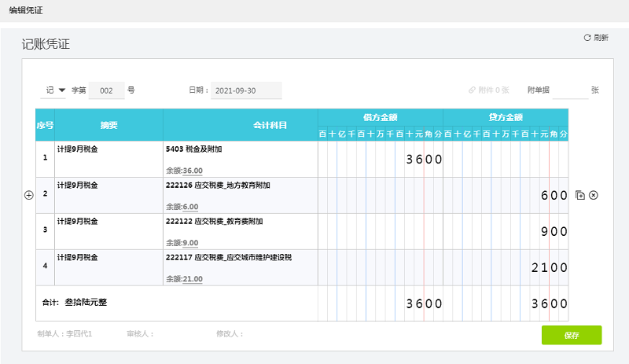The height and width of the screenshot is (364, 629).
Task: Click the voucher number field showing 002
Action: pyautogui.click(x=107, y=90)
